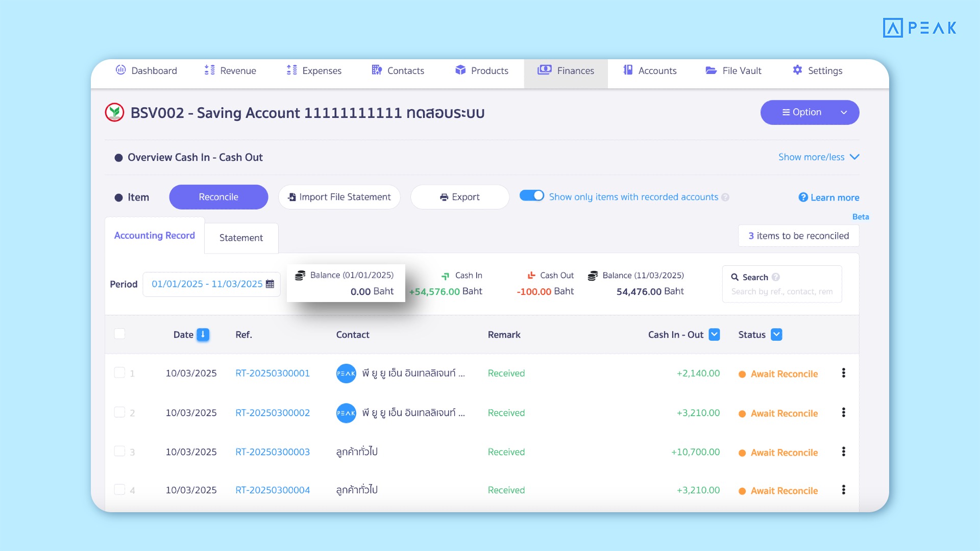
Task: Tick the checkbox for row 1
Action: tap(119, 372)
